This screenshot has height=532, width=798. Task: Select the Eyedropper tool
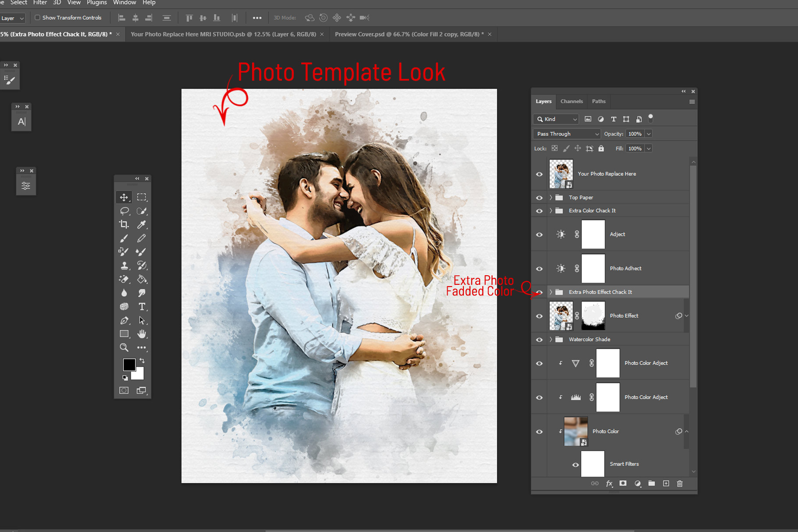pos(142,224)
